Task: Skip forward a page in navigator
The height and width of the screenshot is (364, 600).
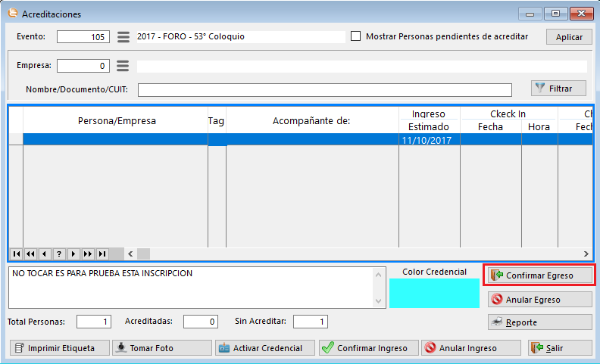Action: pyautogui.click(x=88, y=254)
